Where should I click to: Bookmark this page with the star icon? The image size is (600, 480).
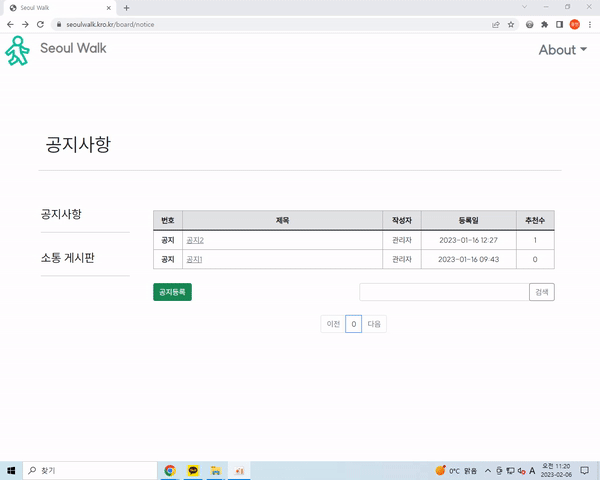tap(511, 24)
